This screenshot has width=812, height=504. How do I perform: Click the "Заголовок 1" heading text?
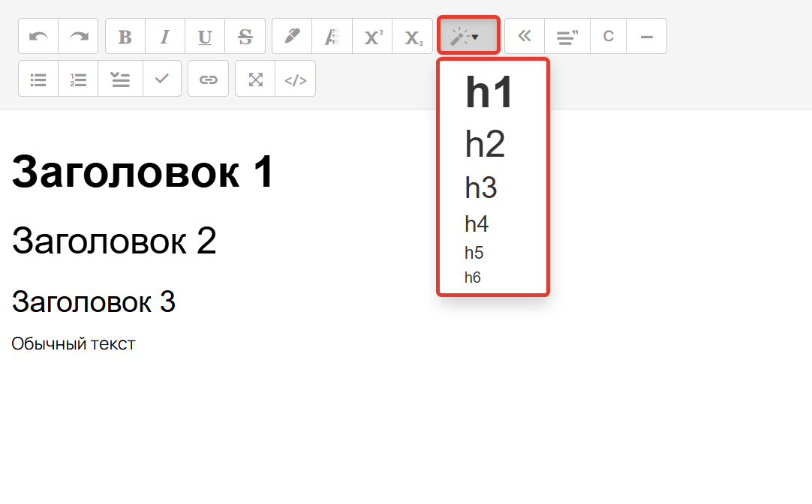click(143, 172)
